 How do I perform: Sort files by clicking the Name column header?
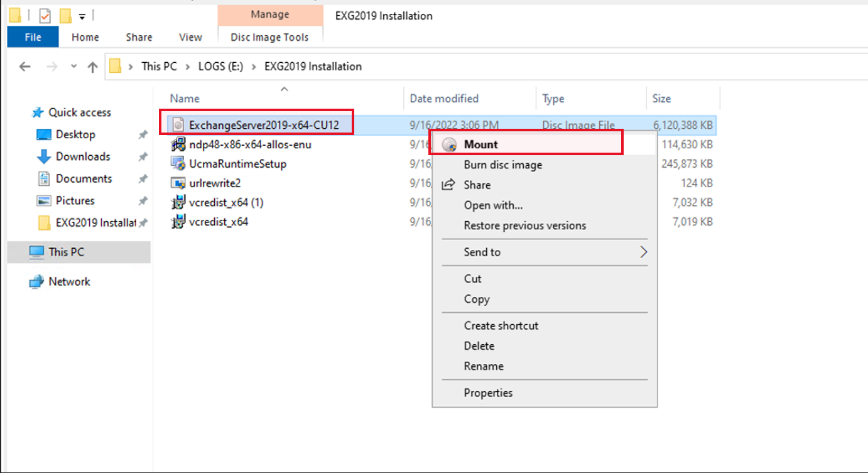coord(184,98)
